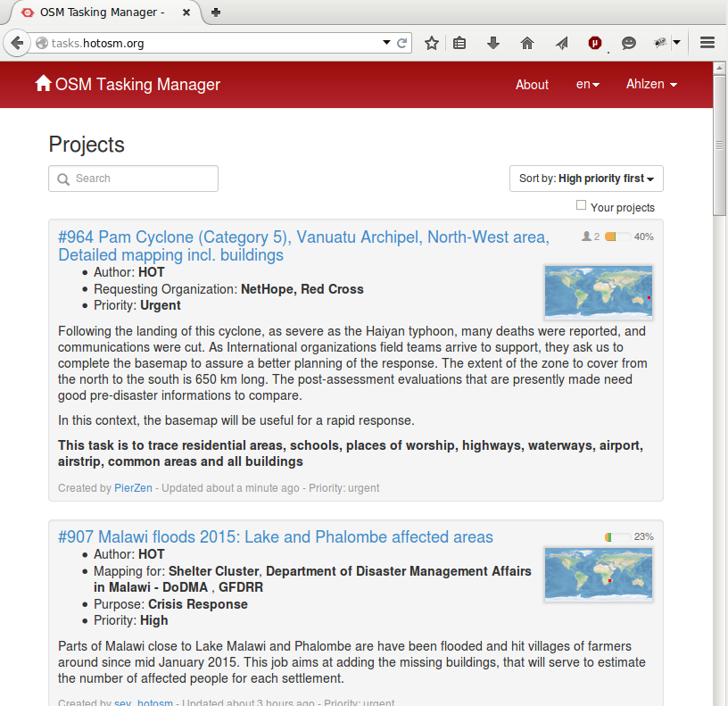
Task: Expand the en language dropdown
Action: [x=587, y=85]
